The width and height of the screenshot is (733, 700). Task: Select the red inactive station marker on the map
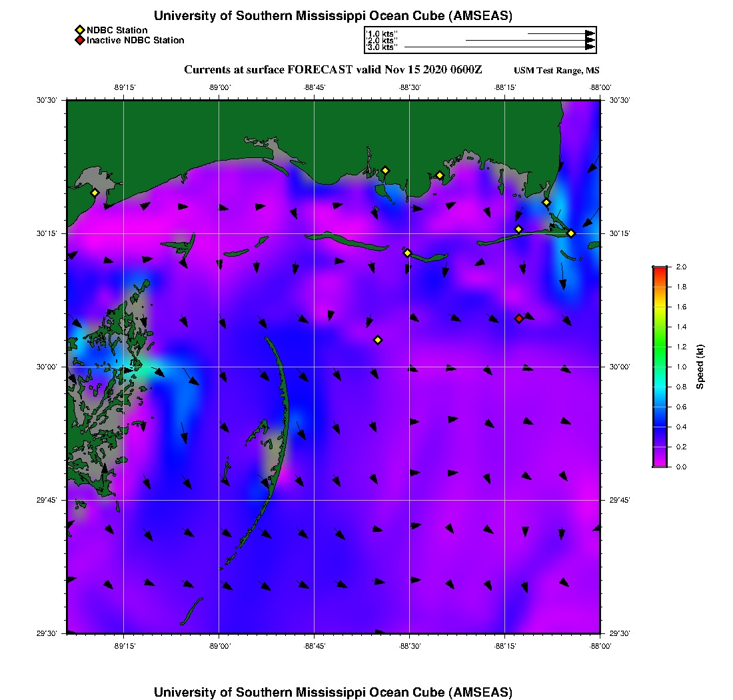pos(519,319)
